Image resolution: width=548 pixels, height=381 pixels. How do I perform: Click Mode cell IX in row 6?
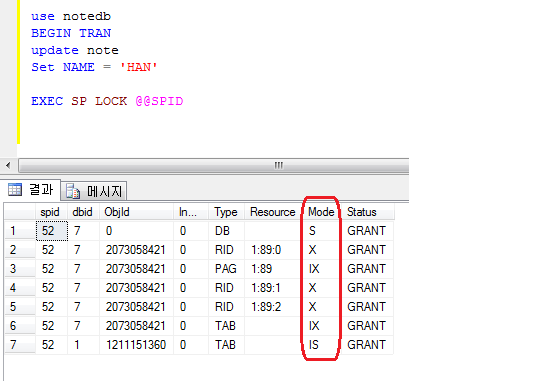(x=321, y=326)
